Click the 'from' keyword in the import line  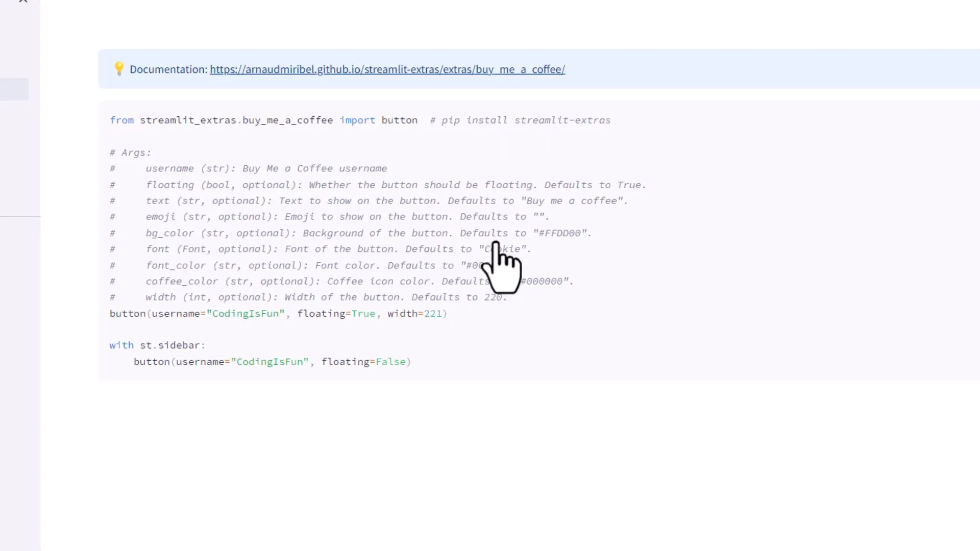121,120
